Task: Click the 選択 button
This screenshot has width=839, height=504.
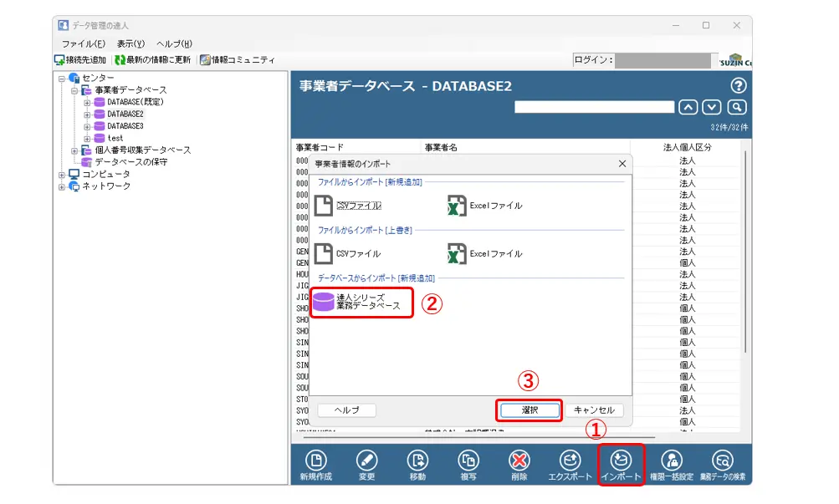Action: (529, 410)
